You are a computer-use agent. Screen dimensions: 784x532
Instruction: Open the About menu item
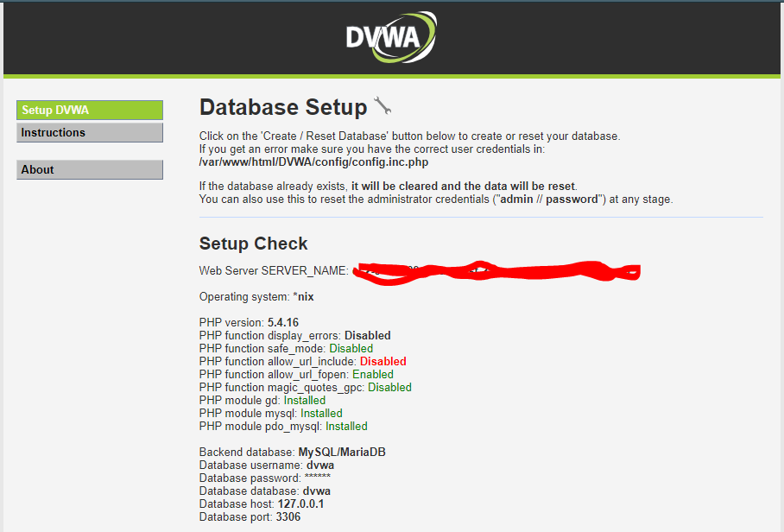pos(90,169)
